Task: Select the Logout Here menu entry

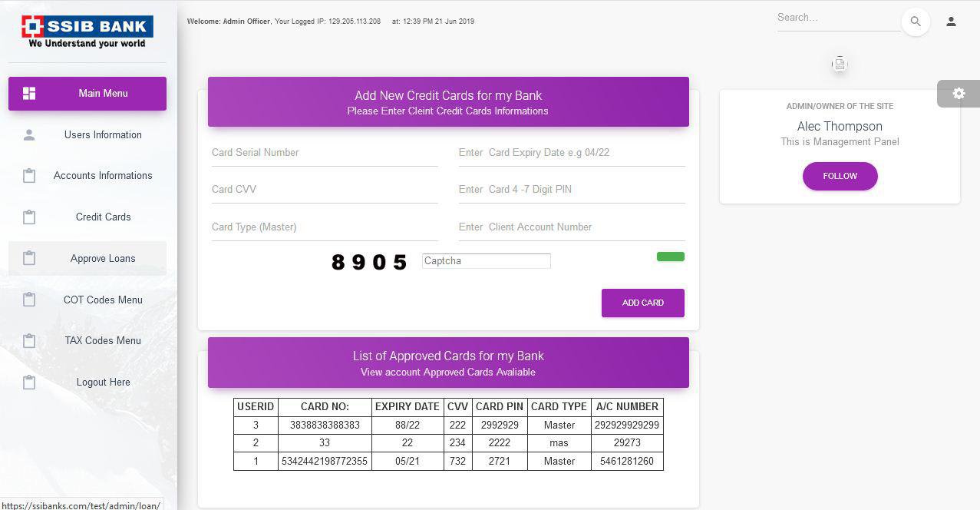Action: tap(103, 382)
